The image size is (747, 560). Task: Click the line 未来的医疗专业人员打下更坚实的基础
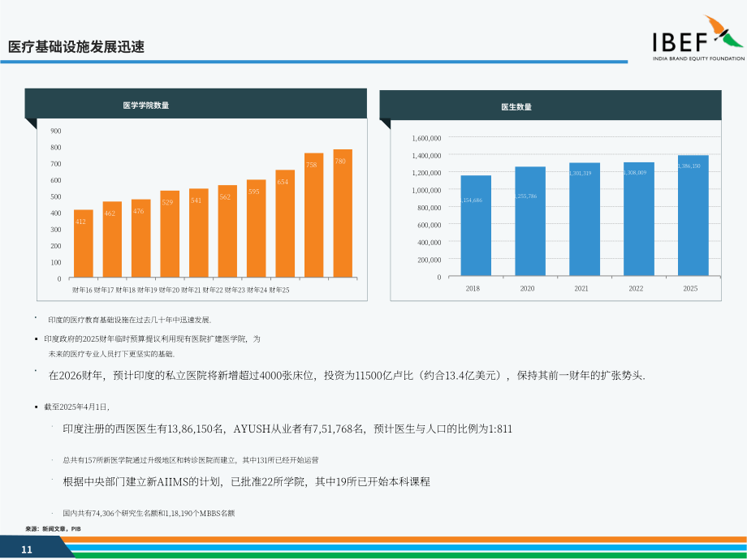tap(111, 355)
